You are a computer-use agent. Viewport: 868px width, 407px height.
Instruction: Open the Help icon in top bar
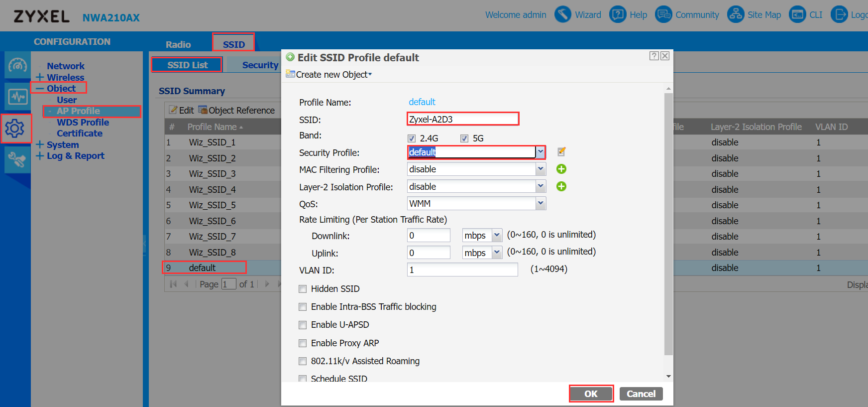coord(618,14)
